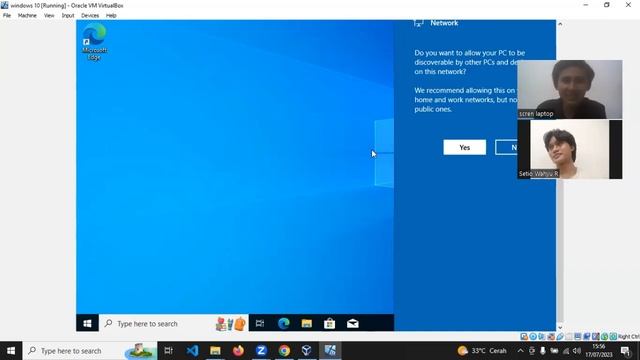Click the Network heading in the flyout
The height and width of the screenshot is (360, 640).
(444, 23)
